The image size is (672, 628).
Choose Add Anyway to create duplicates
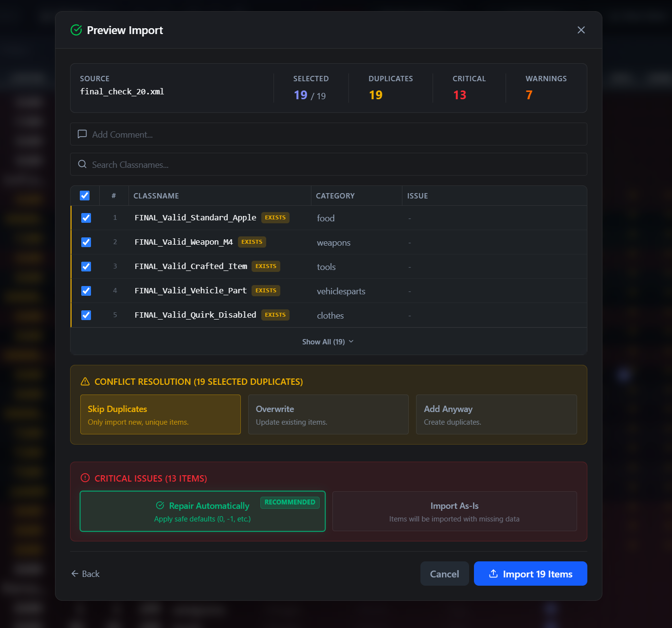(x=496, y=414)
